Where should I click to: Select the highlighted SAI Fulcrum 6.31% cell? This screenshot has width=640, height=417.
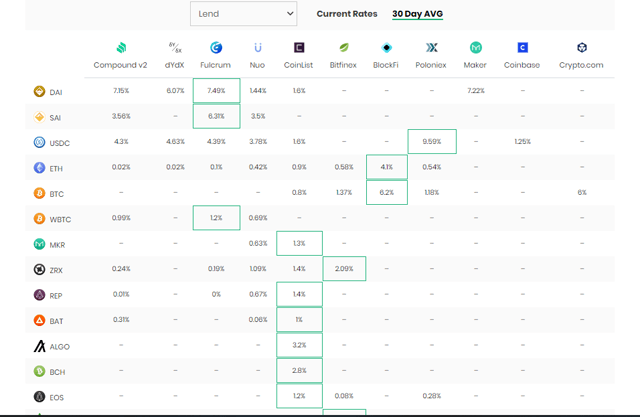pyautogui.click(x=216, y=116)
